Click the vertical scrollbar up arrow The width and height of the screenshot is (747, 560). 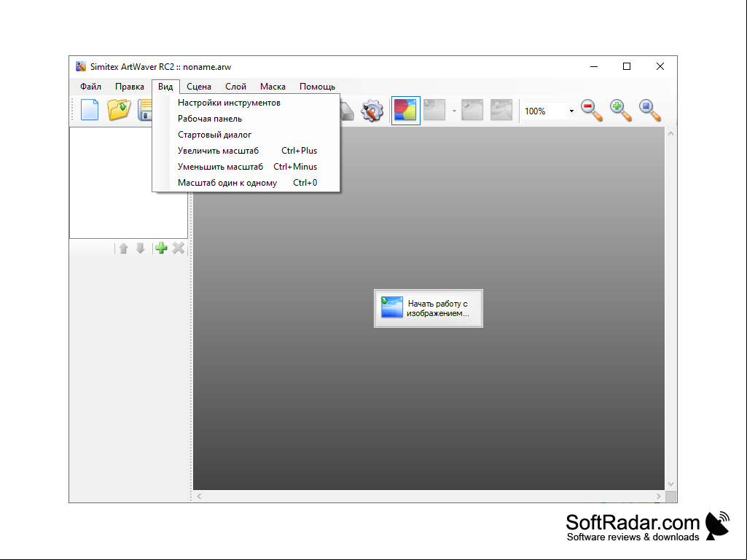point(670,134)
